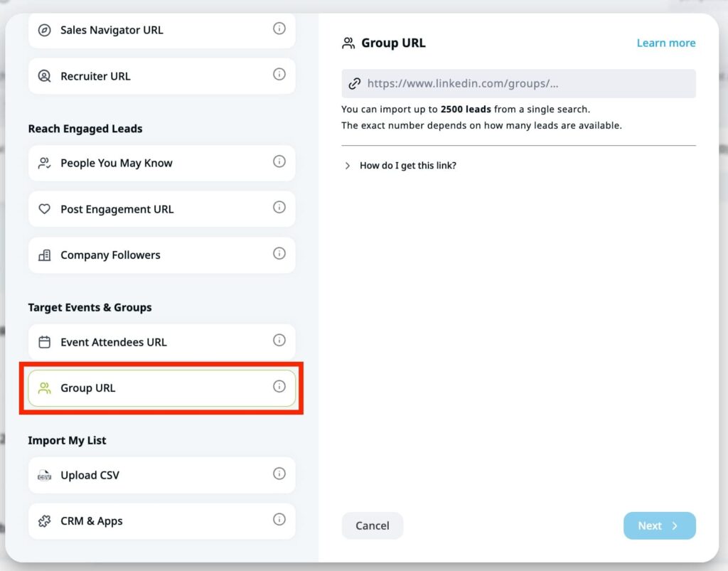This screenshot has height=571, width=728.
Task: Click the compass icon beside Sales Navigator URL
Action: pos(44,30)
